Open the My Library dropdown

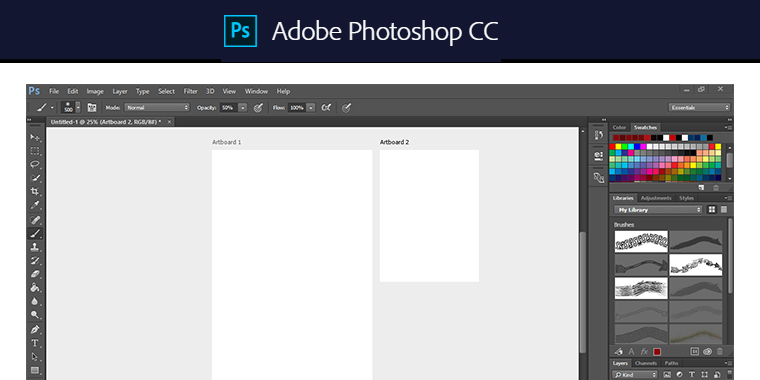658,210
